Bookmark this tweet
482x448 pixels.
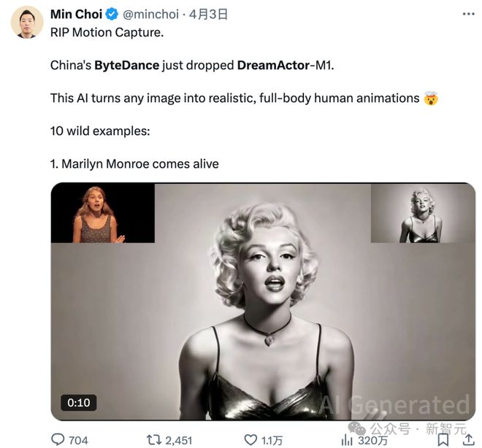pyautogui.click(x=443, y=439)
